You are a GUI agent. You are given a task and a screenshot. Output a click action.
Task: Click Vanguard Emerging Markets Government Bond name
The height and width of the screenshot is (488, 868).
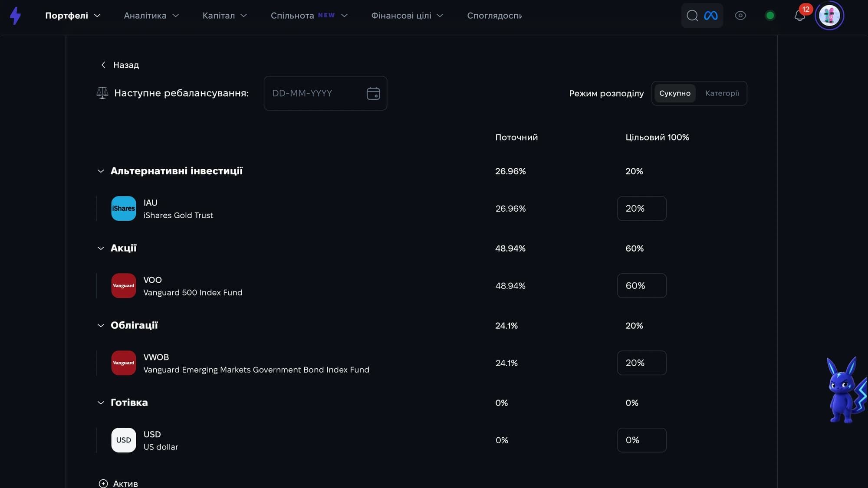coord(256,370)
